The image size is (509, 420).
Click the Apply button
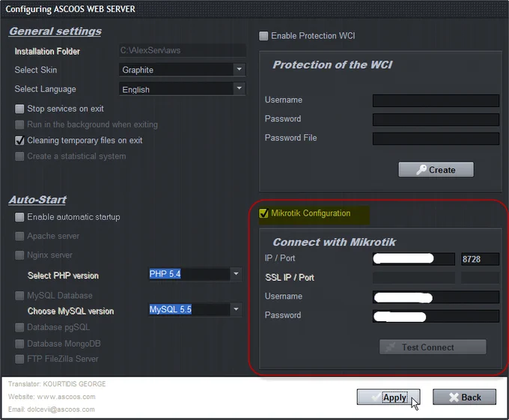point(388,397)
